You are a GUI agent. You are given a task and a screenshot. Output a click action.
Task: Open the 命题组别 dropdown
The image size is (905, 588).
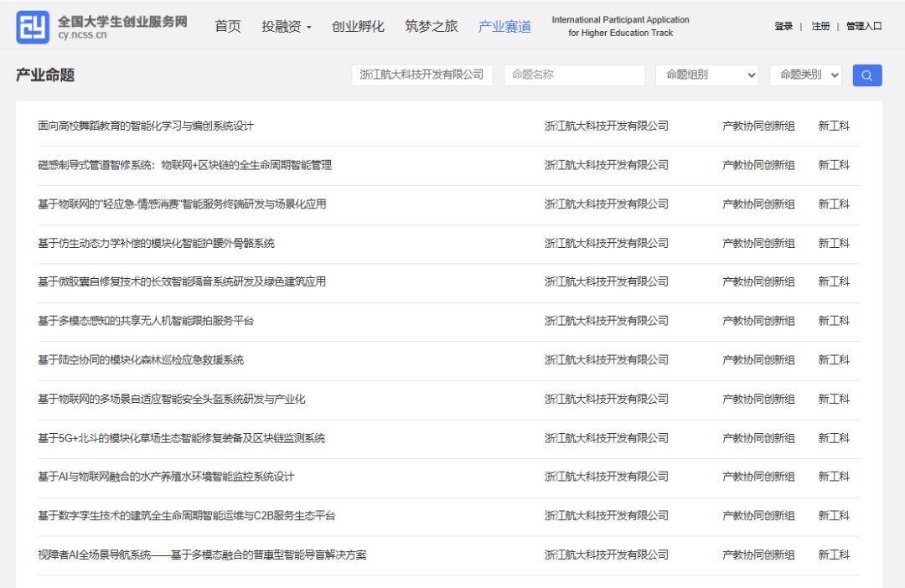click(x=707, y=75)
